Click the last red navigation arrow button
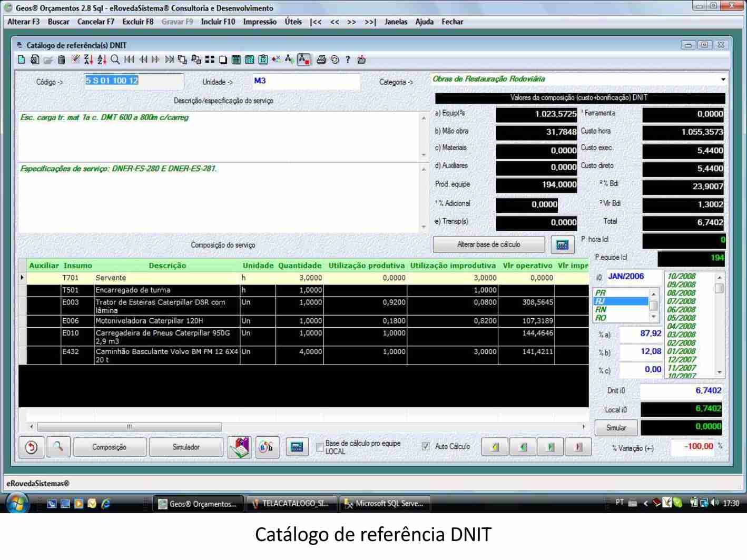Viewport: 747px width, 560px height. click(x=578, y=447)
